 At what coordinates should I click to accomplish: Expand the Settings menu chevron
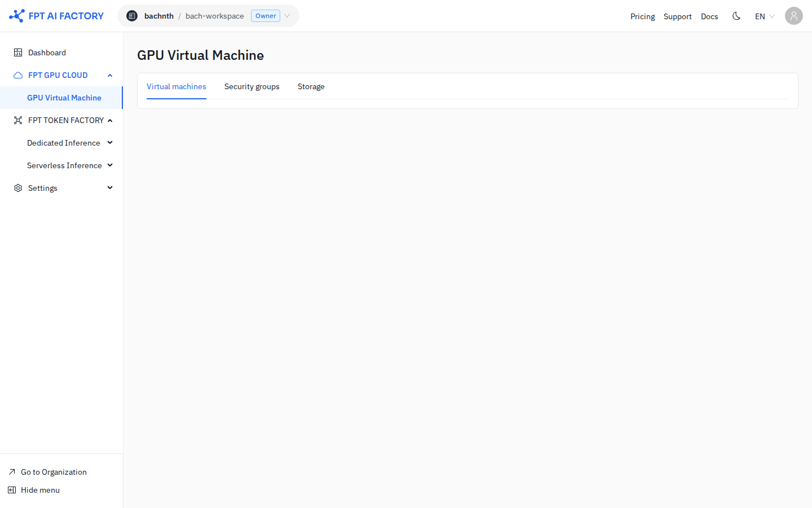(110, 188)
